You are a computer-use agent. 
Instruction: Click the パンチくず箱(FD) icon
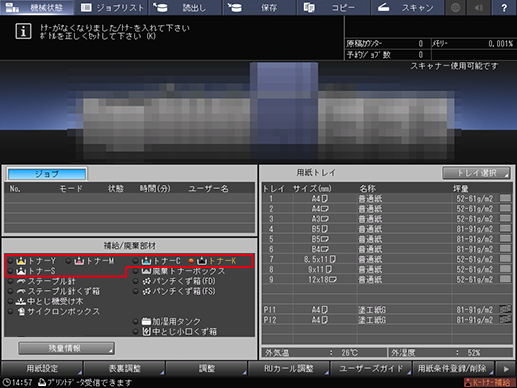(146, 281)
